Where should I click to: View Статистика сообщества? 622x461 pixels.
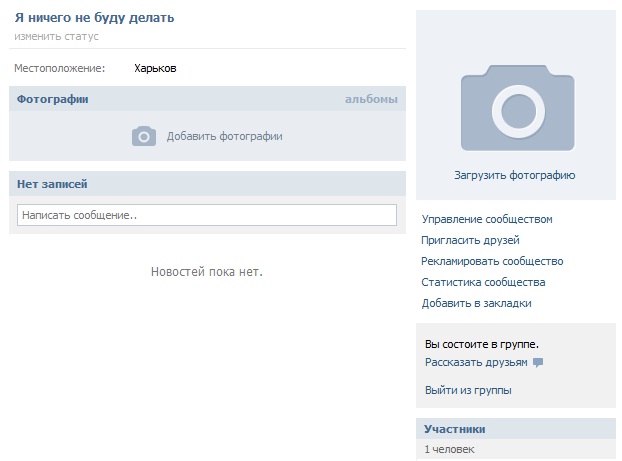483,282
